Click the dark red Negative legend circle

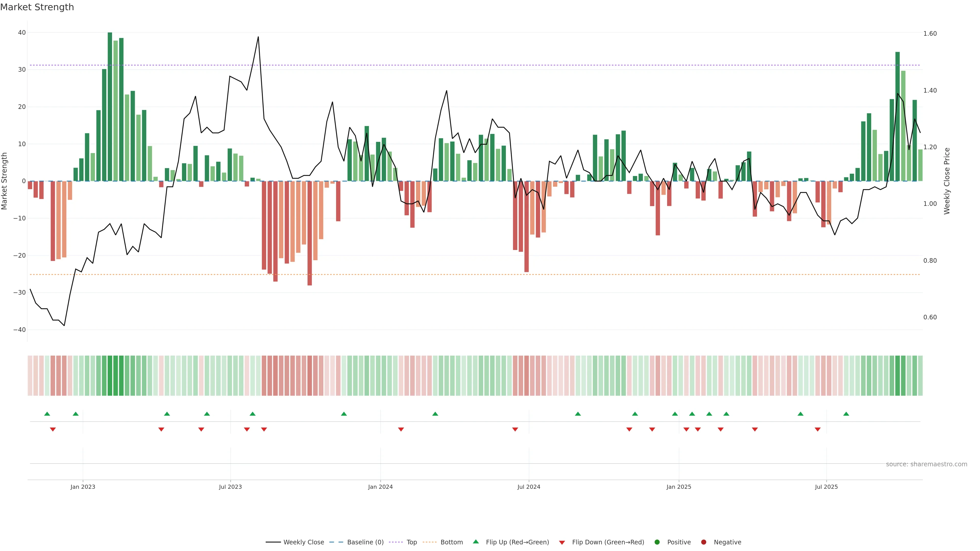tap(703, 542)
